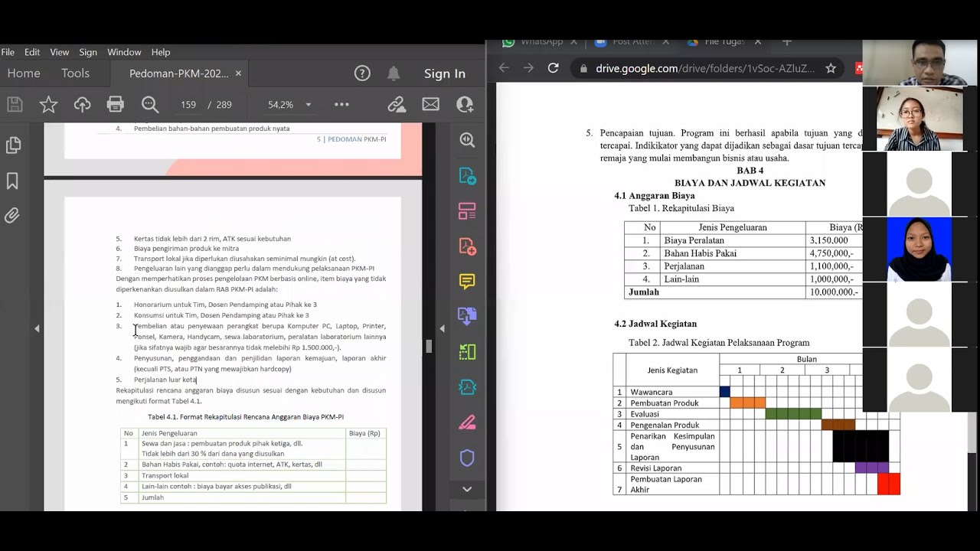The width and height of the screenshot is (980, 551).
Task: Open the Edit menu in Acrobat
Action: 32,52
